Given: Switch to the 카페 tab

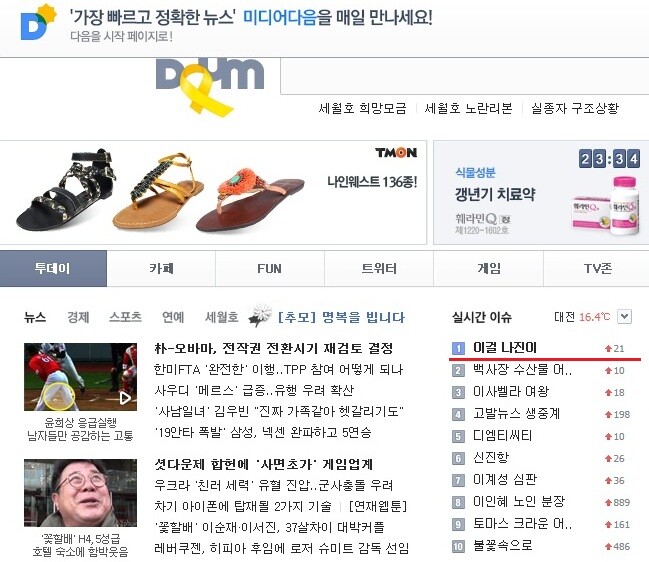Looking at the screenshot, I should [161, 268].
